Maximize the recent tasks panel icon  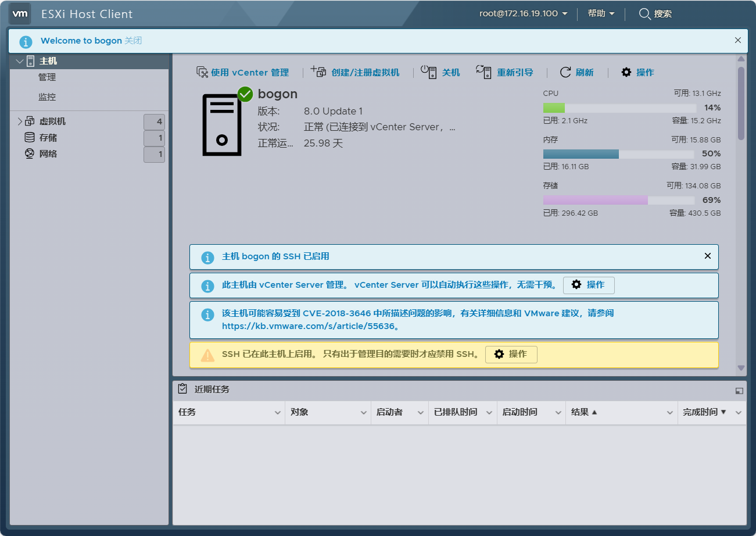point(739,391)
